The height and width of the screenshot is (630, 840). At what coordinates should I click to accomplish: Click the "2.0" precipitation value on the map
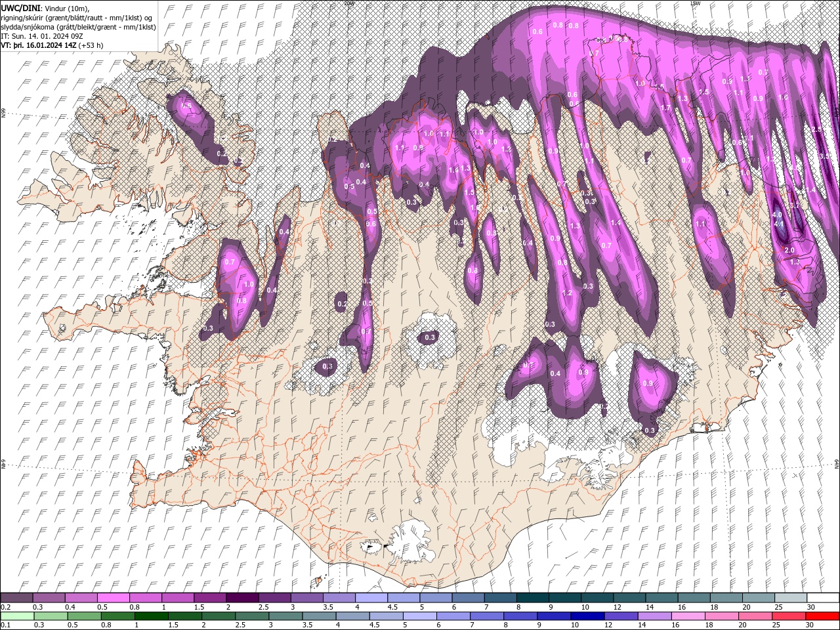(x=789, y=251)
